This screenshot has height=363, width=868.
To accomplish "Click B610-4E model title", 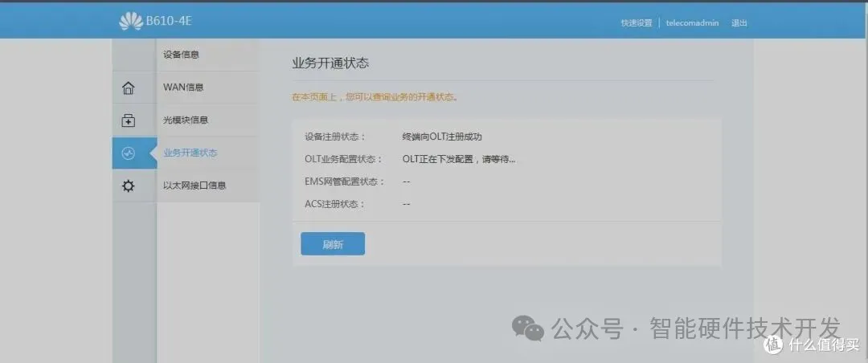I will 169,22.
